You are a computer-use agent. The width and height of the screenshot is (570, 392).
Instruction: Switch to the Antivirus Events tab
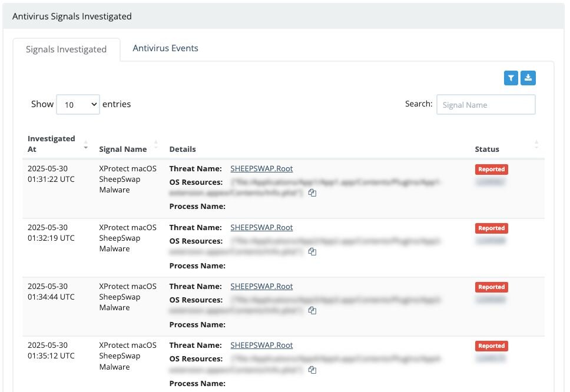pyautogui.click(x=165, y=48)
